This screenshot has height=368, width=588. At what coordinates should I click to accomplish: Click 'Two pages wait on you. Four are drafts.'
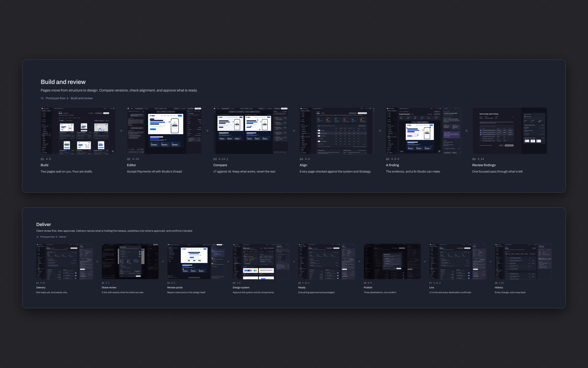pos(67,172)
